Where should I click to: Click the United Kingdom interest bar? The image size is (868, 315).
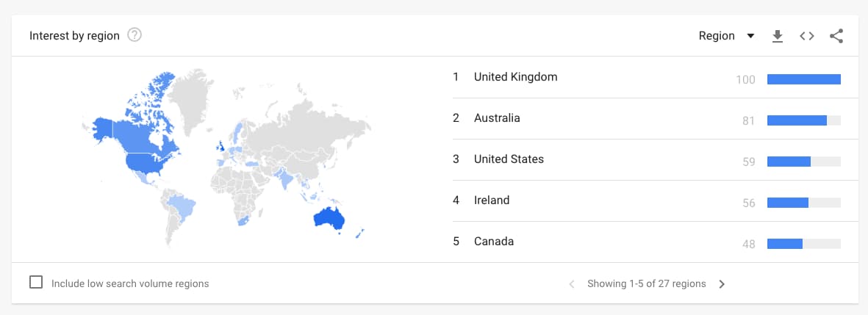coord(803,79)
